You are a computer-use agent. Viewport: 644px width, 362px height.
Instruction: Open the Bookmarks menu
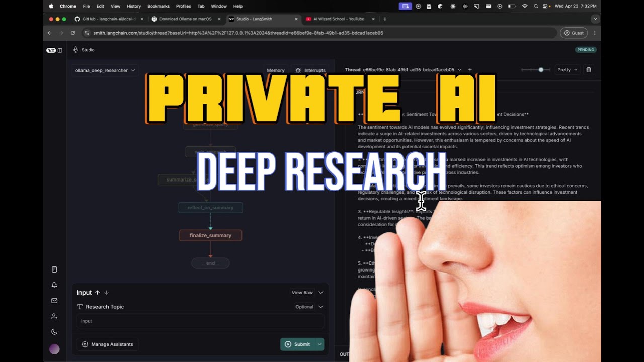point(158,6)
